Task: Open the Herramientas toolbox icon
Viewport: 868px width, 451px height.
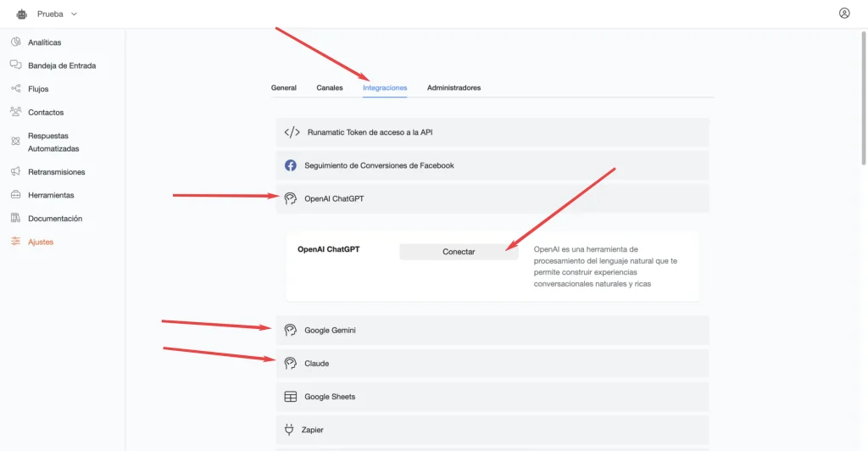Action: click(15, 195)
